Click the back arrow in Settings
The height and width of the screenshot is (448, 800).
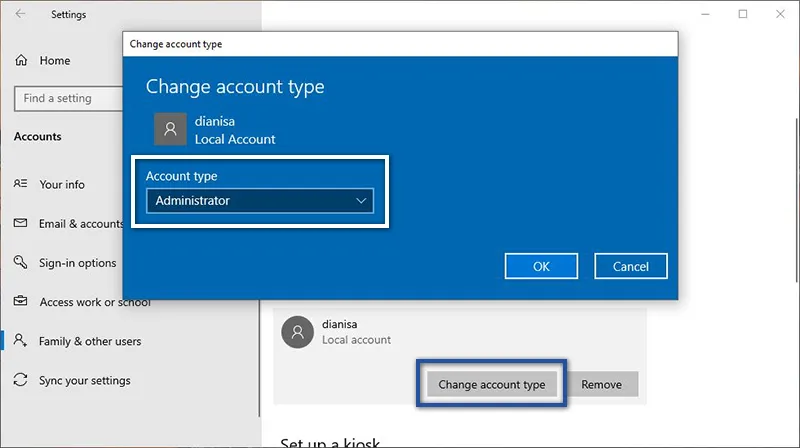tap(21, 15)
